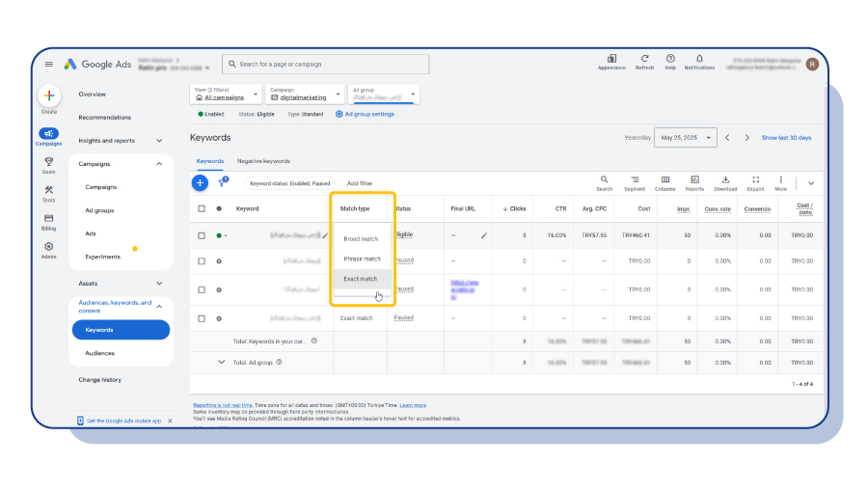Open the May 25, 2025 date dropdown
This screenshot has width=868, height=491.
686,138
